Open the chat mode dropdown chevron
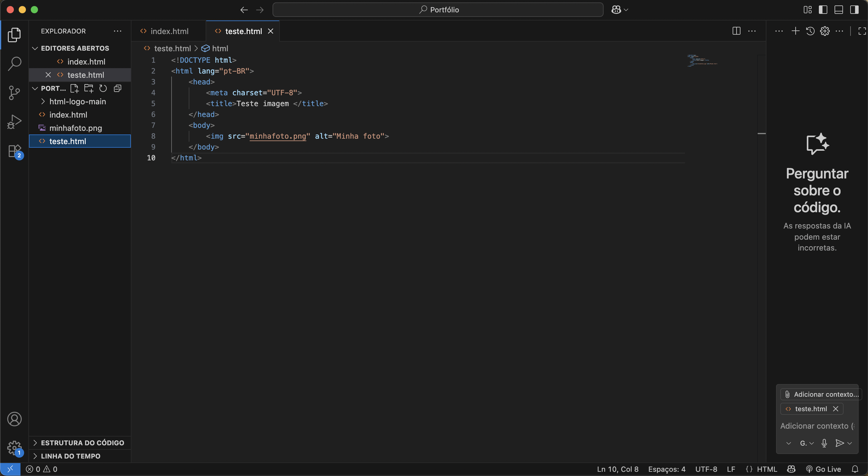868x476 pixels. click(x=788, y=443)
